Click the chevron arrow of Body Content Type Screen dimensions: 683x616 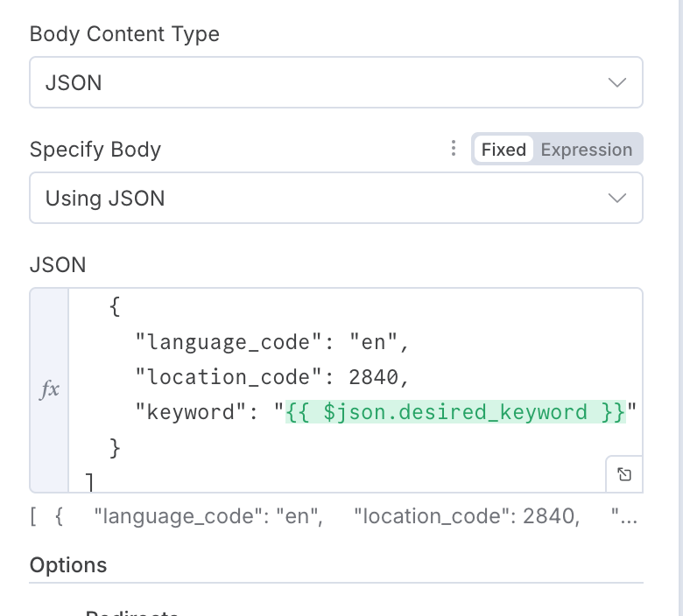coord(616,83)
